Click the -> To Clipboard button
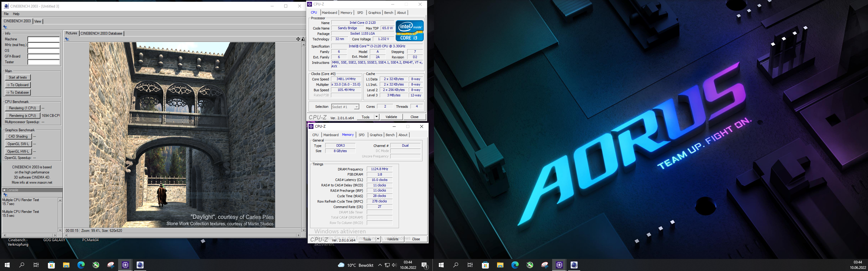Viewport: 868px width, 271px height. click(18, 85)
